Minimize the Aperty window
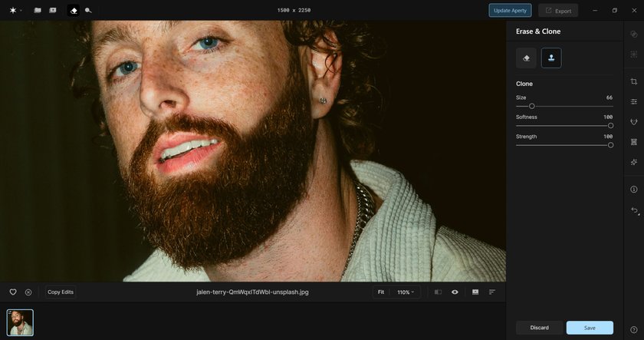Screen dimensions: 644x340 tap(595, 10)
